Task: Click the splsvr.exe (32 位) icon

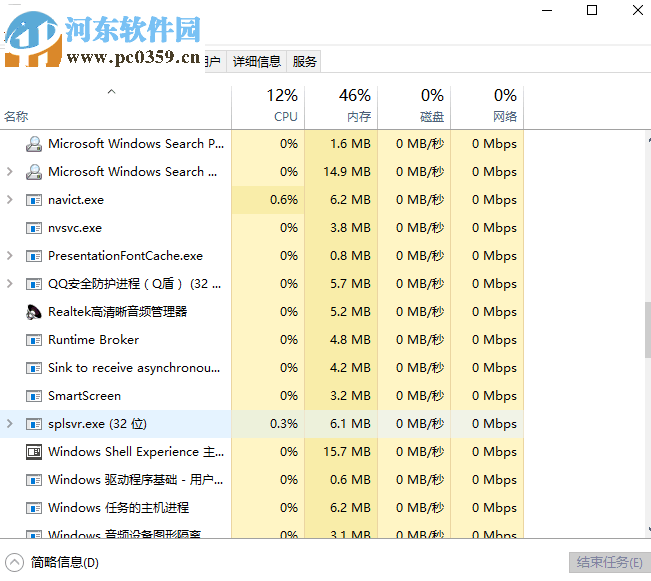Action: (34, 424)
